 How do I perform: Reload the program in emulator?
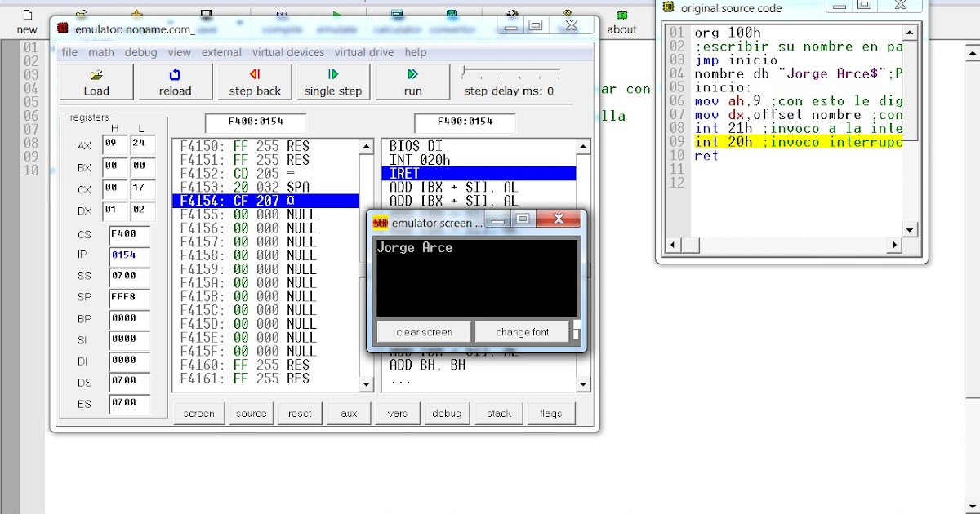pyautogui.click(x=175, y=82)
